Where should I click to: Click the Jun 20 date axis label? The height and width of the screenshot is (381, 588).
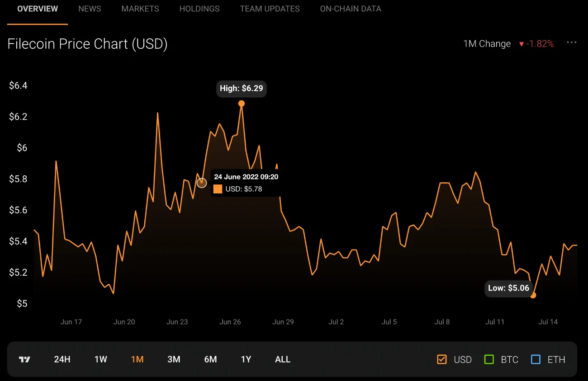pos(124,322)
